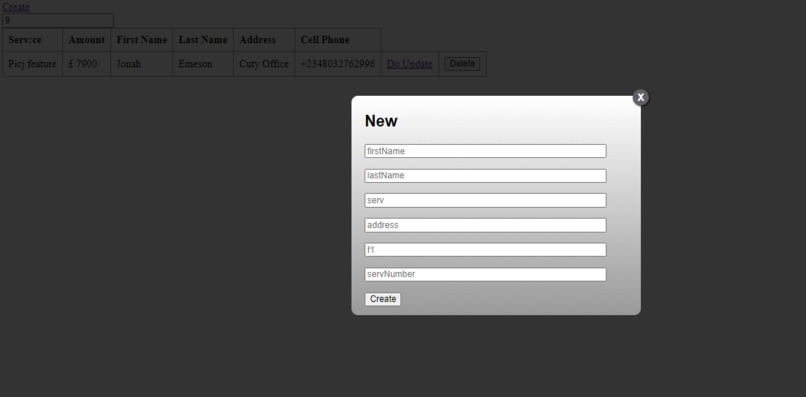Screen dimensions: 806x397
Task: Select the address cell ending in Office
Action: [264, 64]
